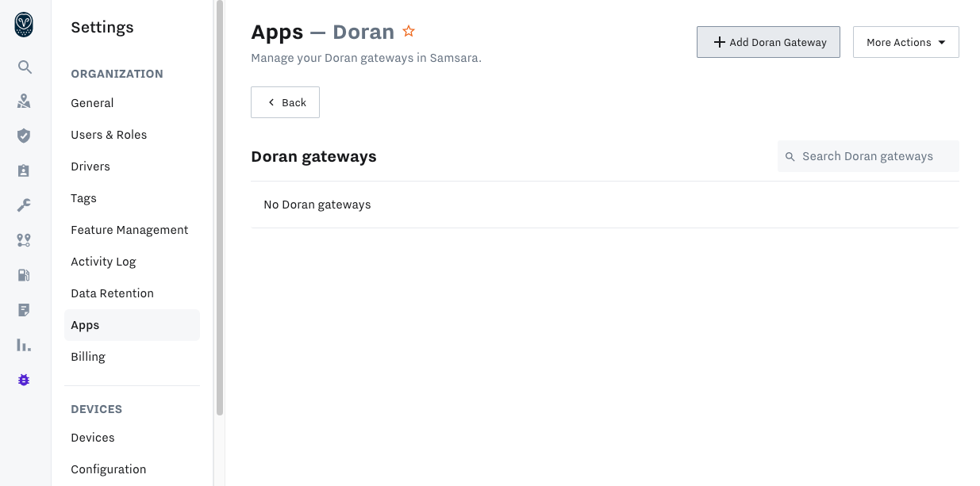Image resolution: width=980 pixels, height=486 pixels.
Task: Open the map overview icon
Action: (24, 101)
